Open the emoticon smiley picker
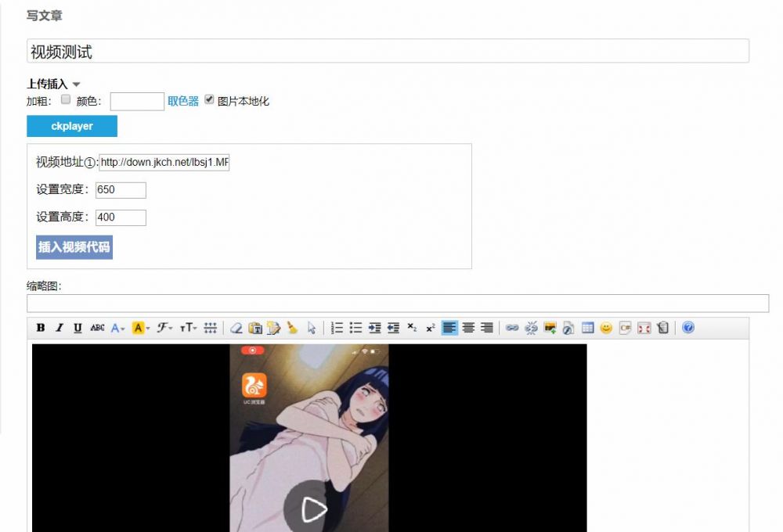Image resolution: width=783 pixels, height=532 pixels. 606,329
